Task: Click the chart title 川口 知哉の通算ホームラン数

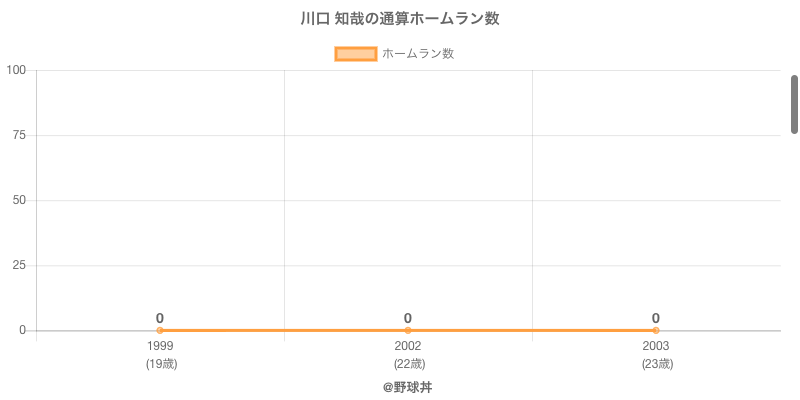Action: point(400,19)
